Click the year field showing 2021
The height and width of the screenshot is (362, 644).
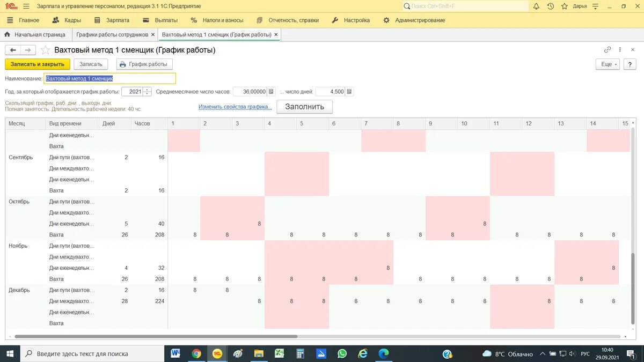pos(133,92)
